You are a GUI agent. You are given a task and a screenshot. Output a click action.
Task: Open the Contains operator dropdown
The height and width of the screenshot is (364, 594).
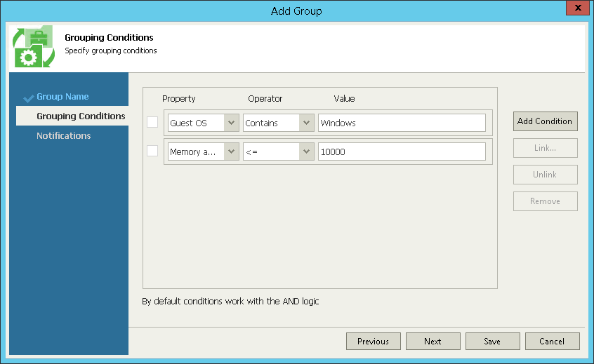coord(306,123)
